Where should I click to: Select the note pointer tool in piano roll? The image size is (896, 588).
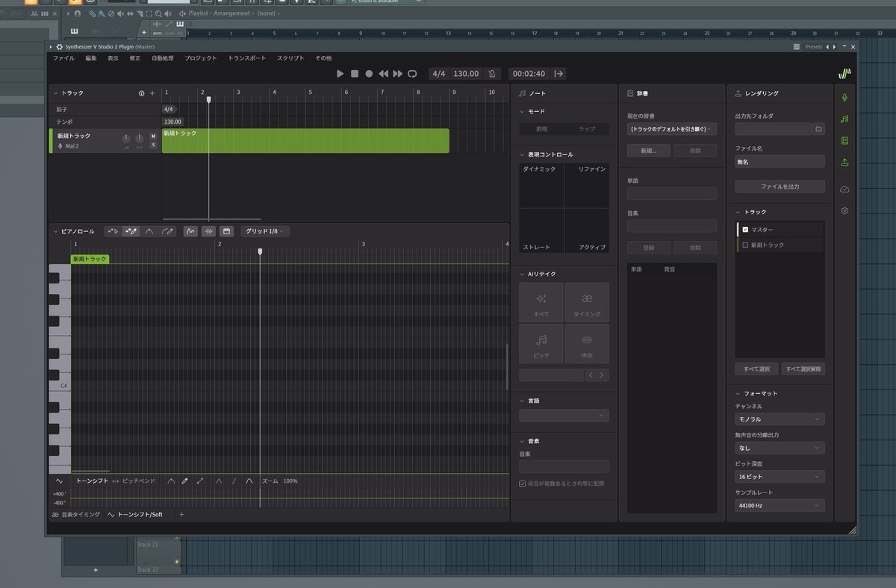113,231
